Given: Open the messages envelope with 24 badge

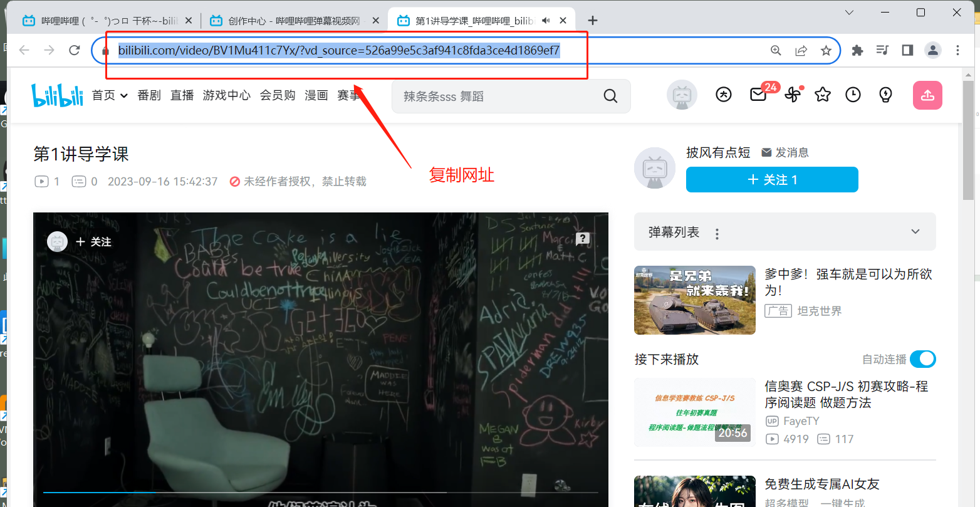Looking at the screenshot, I should (x=758, y=95).
